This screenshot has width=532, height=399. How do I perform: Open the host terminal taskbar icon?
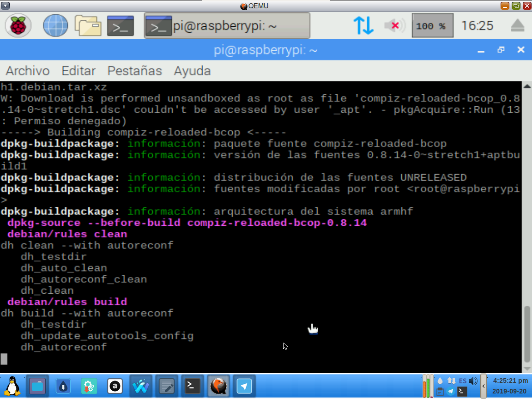[x=193, y=386]
